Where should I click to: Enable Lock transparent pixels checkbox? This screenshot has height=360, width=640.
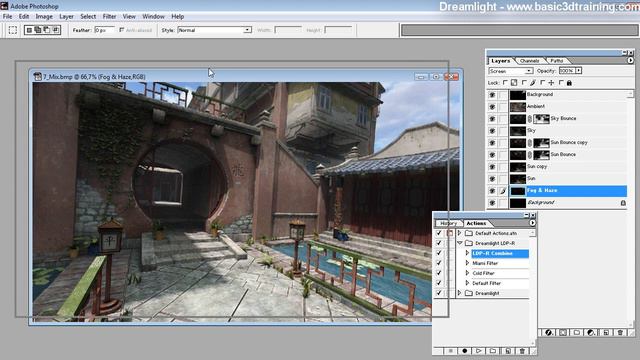point(505,82)
